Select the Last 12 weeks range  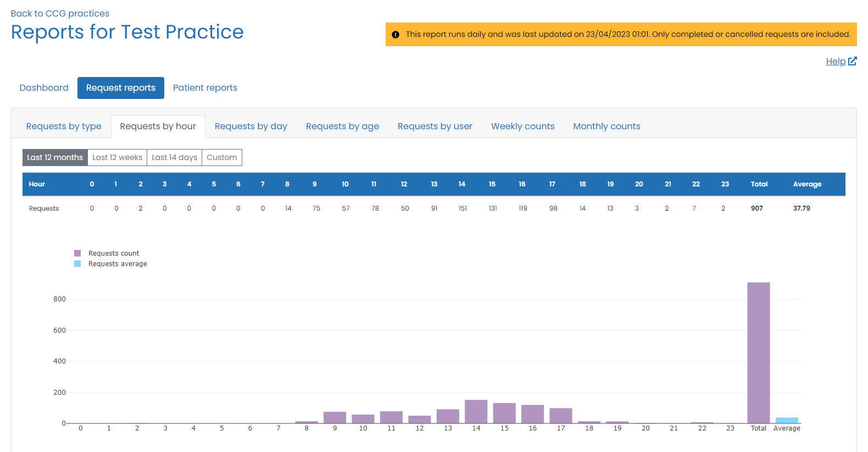(117, 157)
